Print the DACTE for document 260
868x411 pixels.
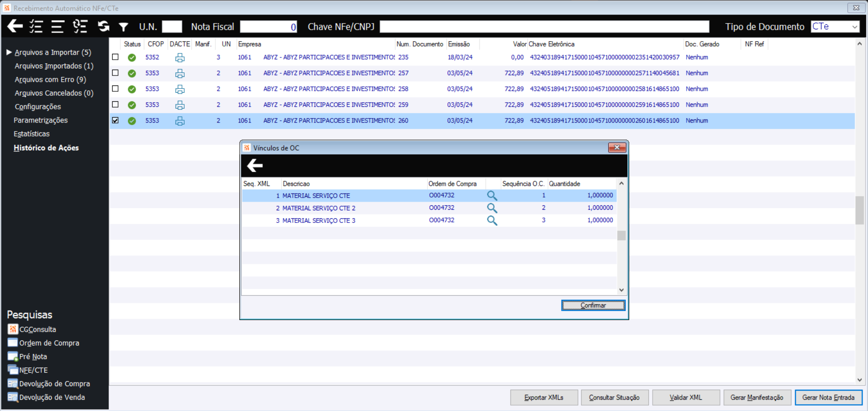[x=180, y=121]
